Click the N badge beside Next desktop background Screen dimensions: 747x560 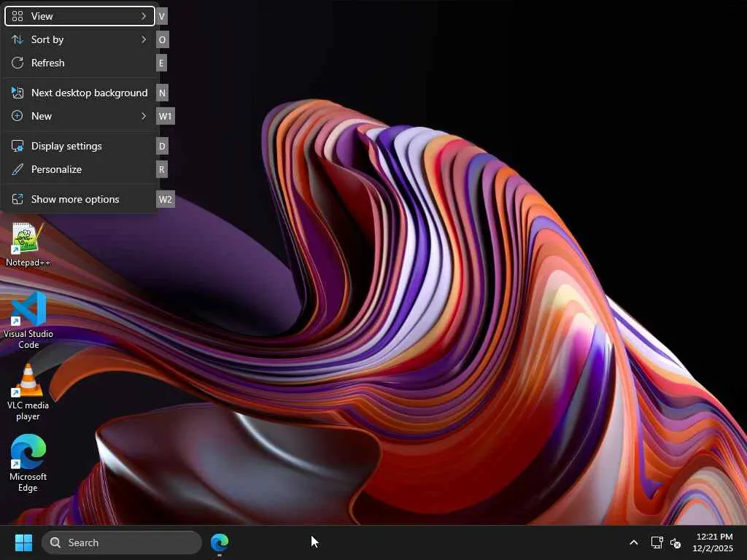tap(162, 93)
